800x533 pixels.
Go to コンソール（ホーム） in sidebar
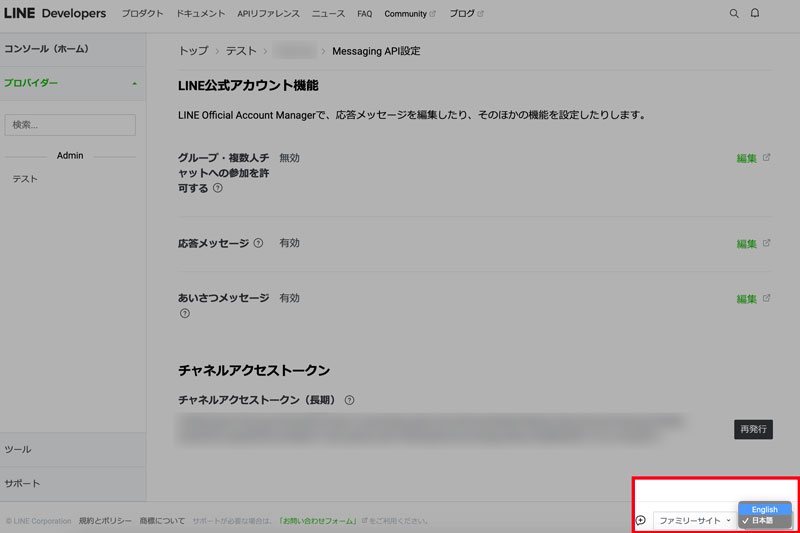(x=73, y=49)
